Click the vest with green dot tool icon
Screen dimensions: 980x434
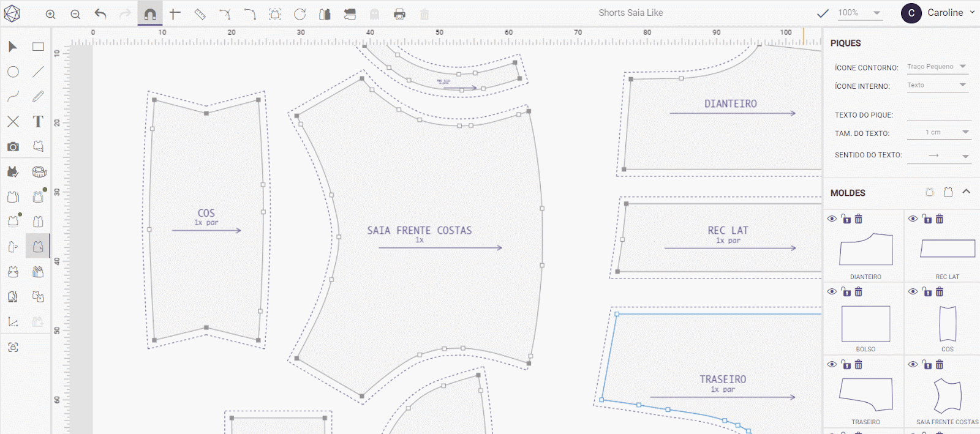[39, 196]
